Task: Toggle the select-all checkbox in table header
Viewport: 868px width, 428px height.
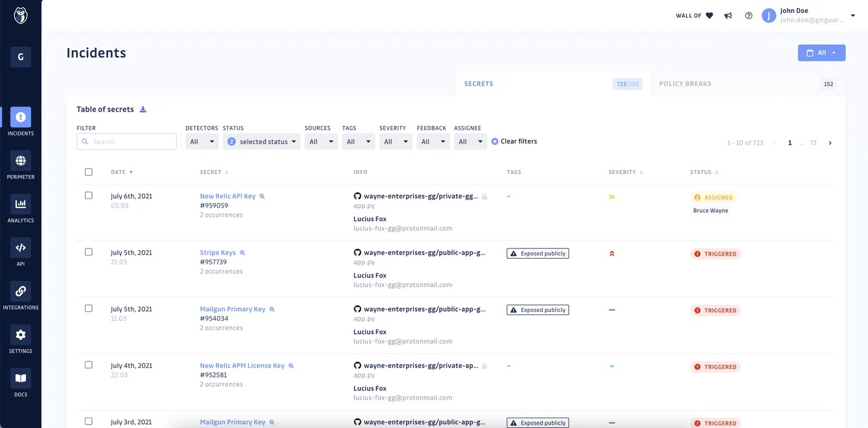Action: pos(89,172)
